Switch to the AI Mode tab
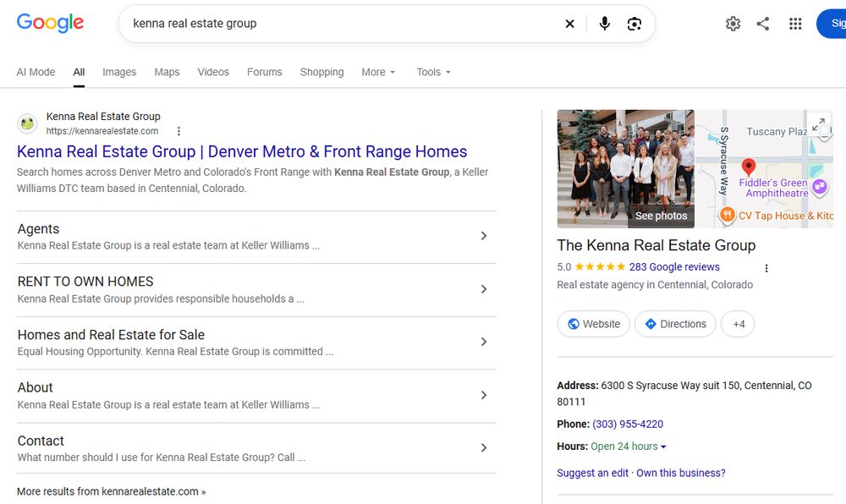Screen dimensions: 846x504 [x=36, y=72]
